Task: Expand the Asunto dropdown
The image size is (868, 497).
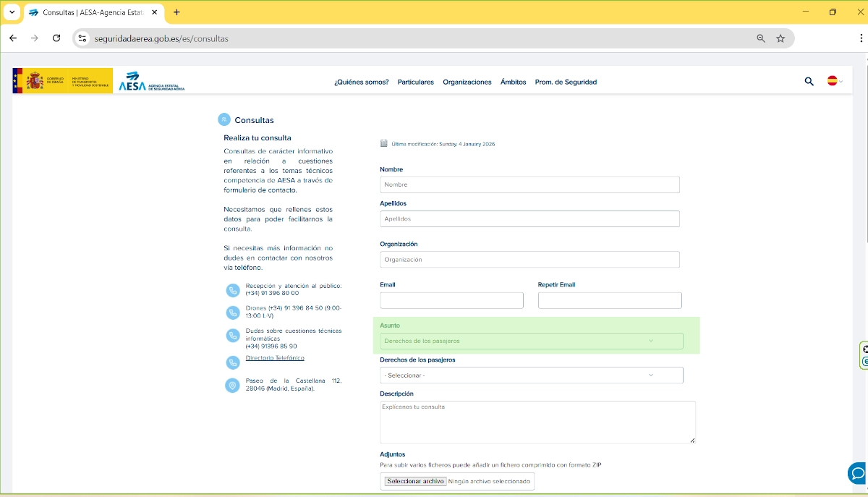Action: (531, 341)
